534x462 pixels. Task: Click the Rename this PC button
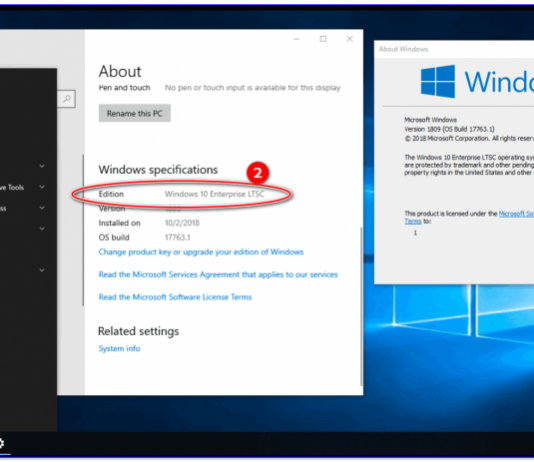click(x=135, y=113)
